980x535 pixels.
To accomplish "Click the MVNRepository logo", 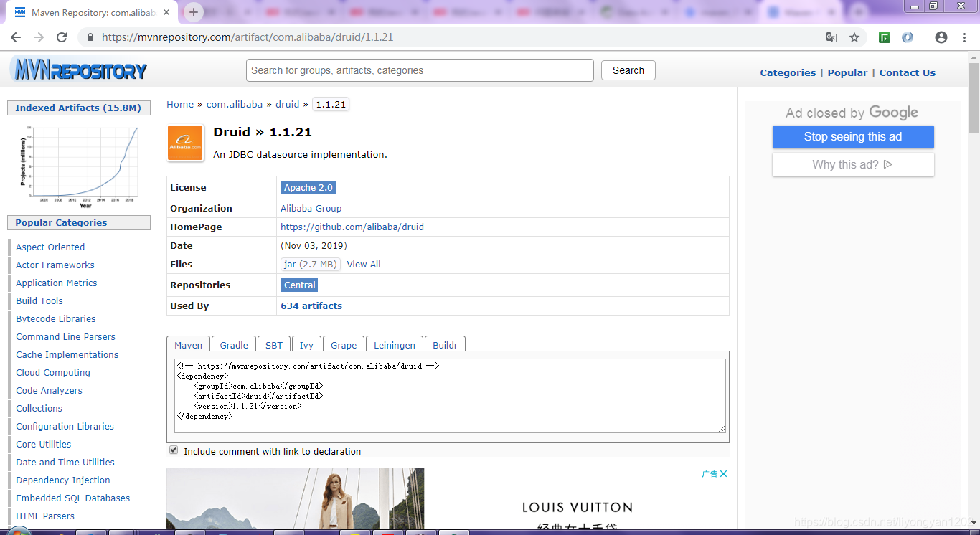I will click(x=78, y=70).
